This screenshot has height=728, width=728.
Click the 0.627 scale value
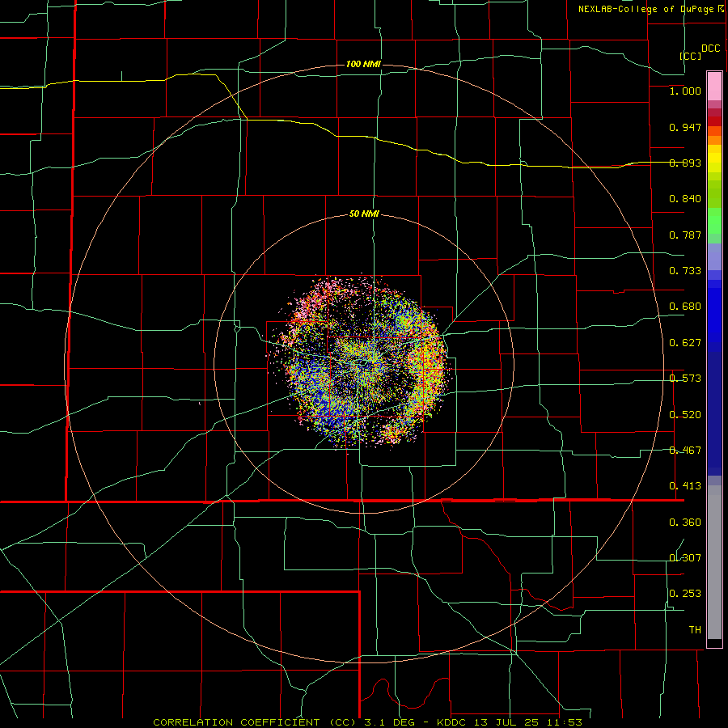[x=685, y=343]
